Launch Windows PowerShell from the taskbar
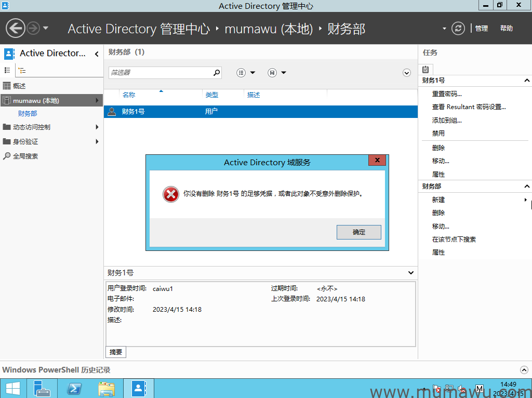This screenshot has width=532, height=398. pyautogui.click(x=74, y=389)
